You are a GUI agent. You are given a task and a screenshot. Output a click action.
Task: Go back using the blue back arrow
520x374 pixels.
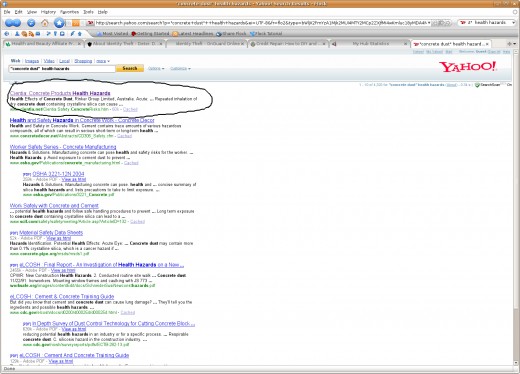(x=9, y=23)
